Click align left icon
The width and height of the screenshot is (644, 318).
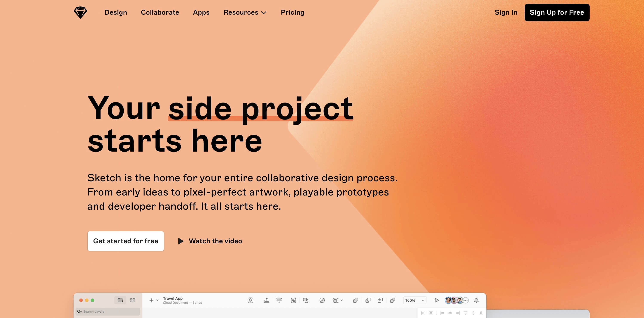pos(442,313)
